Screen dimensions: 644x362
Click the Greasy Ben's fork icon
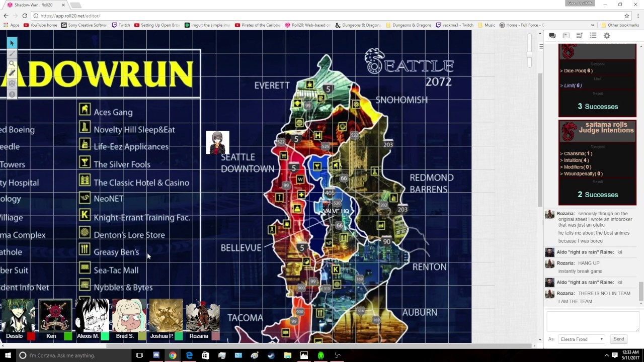[85, 250]
